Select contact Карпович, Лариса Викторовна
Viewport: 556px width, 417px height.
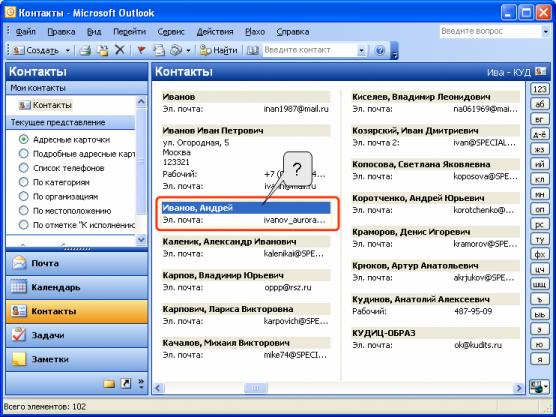click(x=246, y=309)
